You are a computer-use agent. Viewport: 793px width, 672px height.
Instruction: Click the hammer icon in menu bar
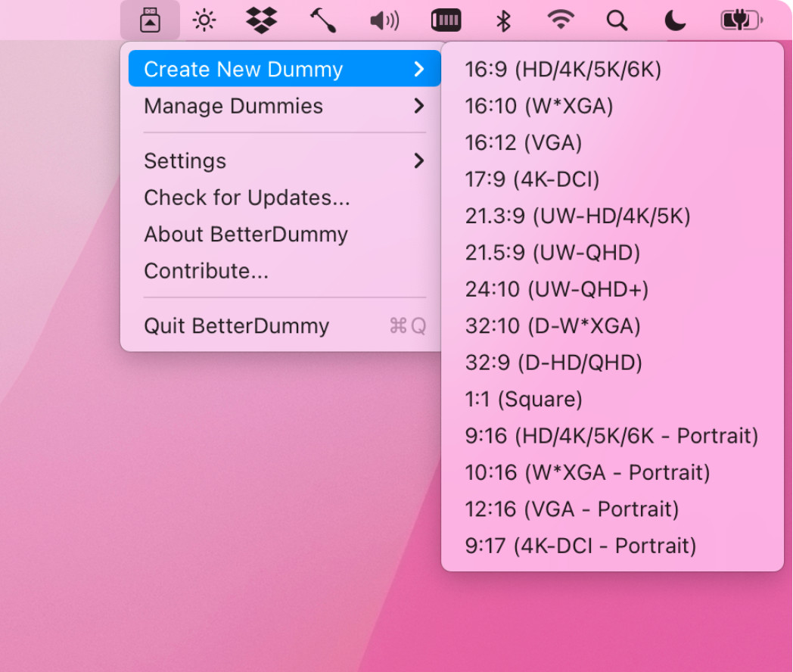click(x=323, y=20)
